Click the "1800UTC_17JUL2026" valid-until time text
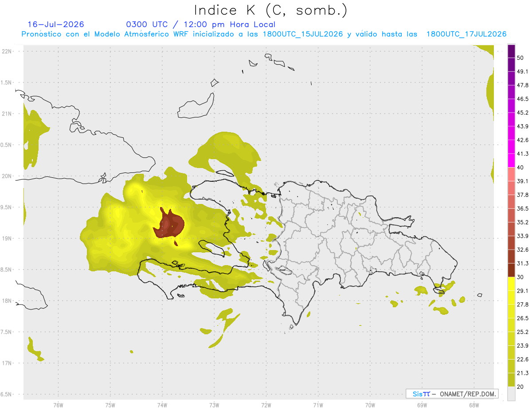Image resolution: width=532 pixels, height=411 pixels. pyautogui.click(x=466, y=34)
